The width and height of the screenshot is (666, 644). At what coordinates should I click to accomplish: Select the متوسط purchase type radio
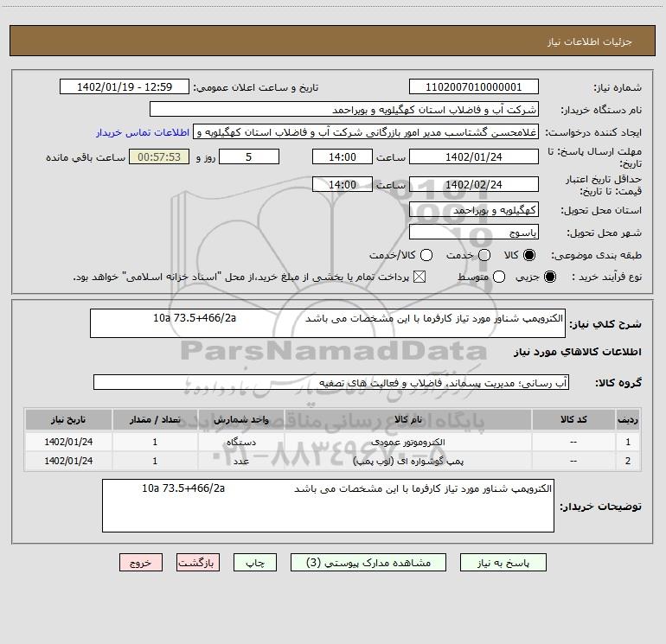499,277
